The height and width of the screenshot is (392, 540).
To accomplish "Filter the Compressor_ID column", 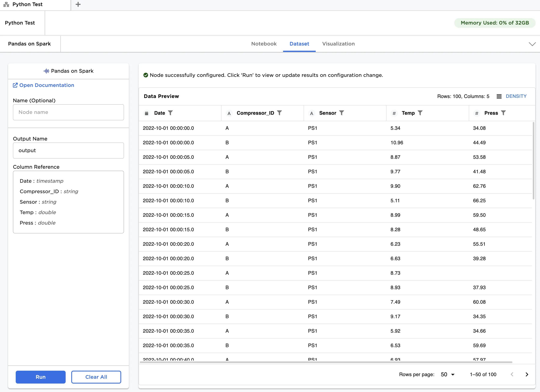I will click(279, 113).
